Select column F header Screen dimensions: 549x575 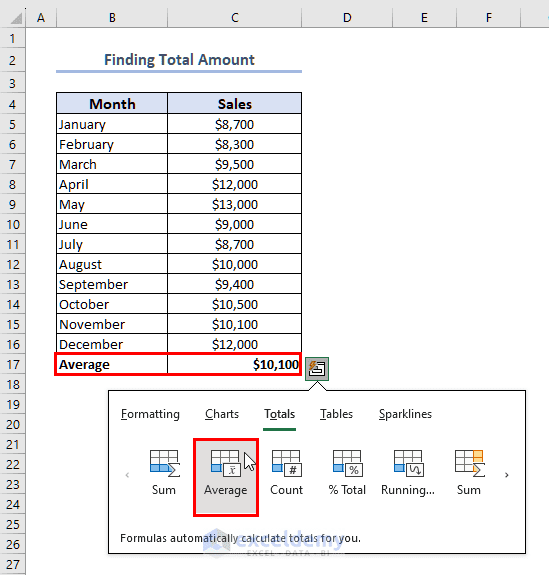(x=488, y=18)
